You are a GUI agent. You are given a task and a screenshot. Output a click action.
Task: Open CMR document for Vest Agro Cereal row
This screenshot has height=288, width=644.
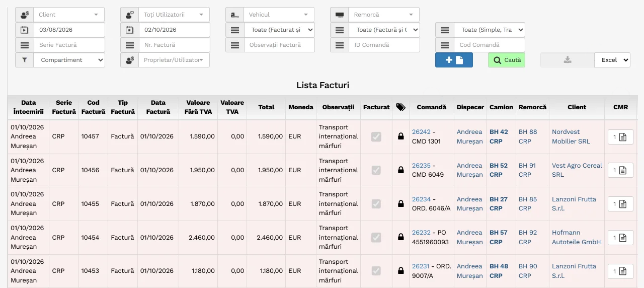[620, 170]
